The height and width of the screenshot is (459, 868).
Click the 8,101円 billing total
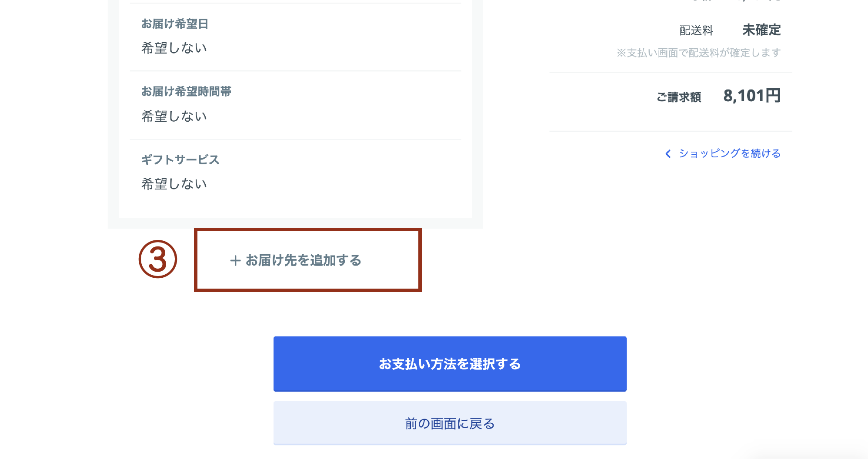[752, 96]
